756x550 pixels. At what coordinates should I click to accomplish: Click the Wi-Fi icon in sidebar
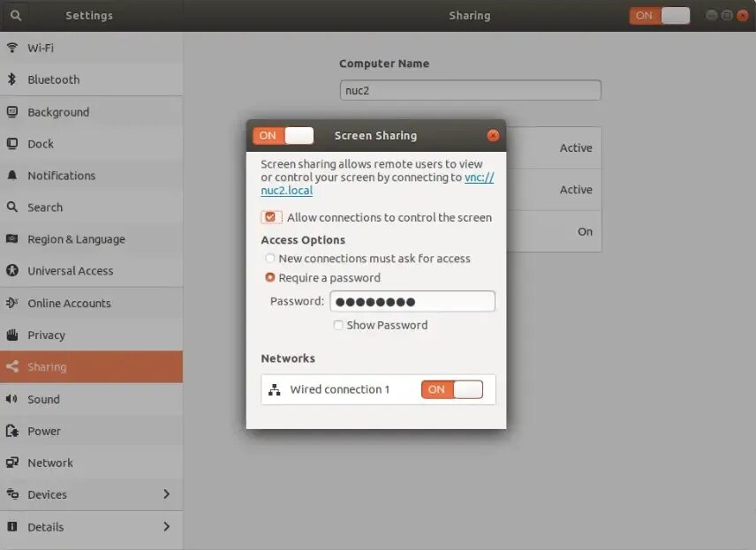[12, 48]
